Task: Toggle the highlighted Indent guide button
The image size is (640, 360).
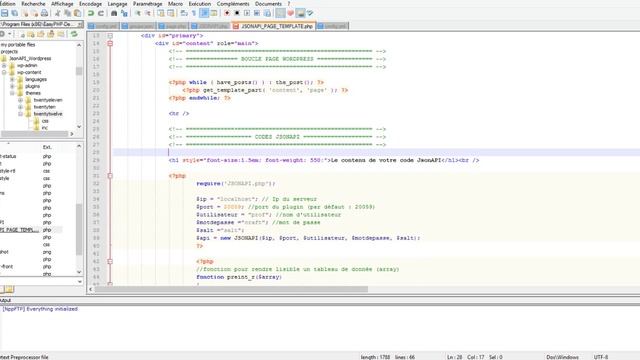Action: pyautogui.click(x=204, y=13)
